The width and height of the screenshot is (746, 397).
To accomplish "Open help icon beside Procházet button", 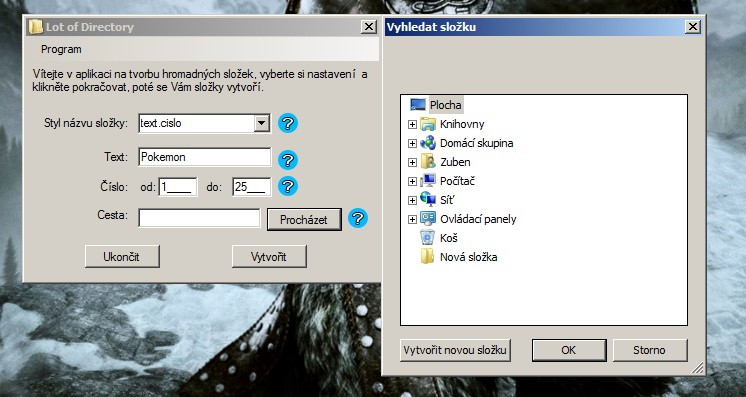I will pos(358,218).
